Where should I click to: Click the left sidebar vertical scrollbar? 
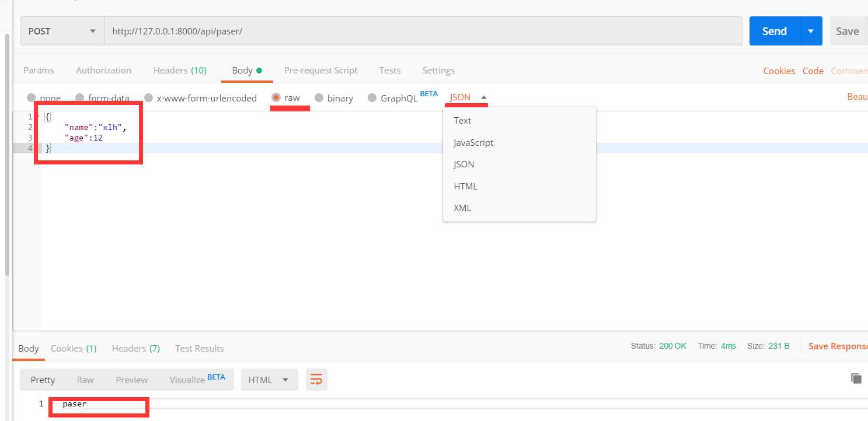(x=7, y=155)
